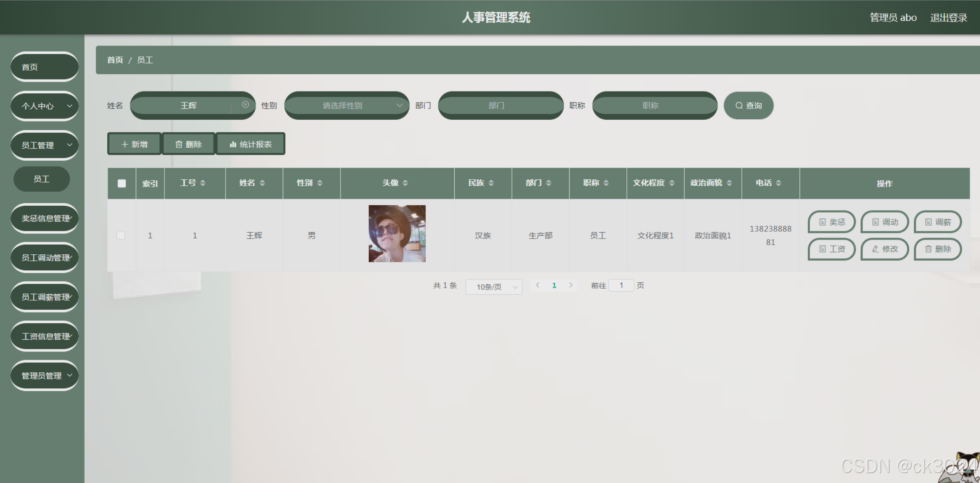The width and height of the screenshot is (980, 483).
Task: Click the 查询 search magnifier button
Action: point(748,105)
